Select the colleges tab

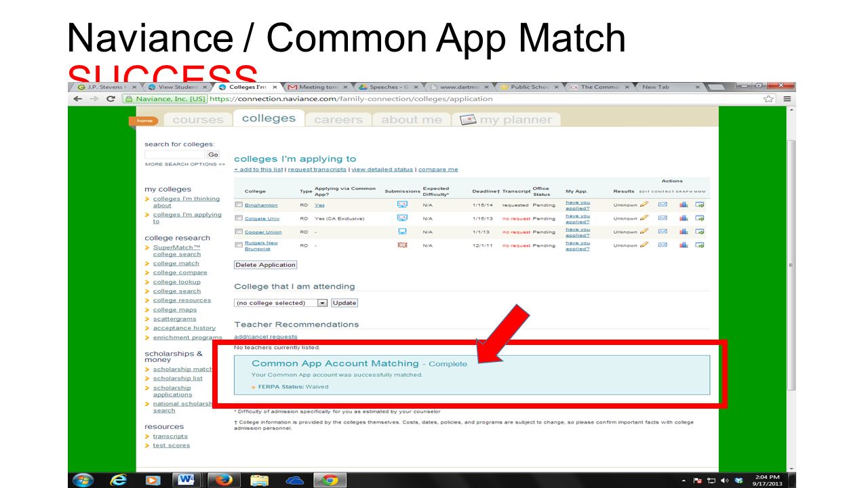(269, 119)
